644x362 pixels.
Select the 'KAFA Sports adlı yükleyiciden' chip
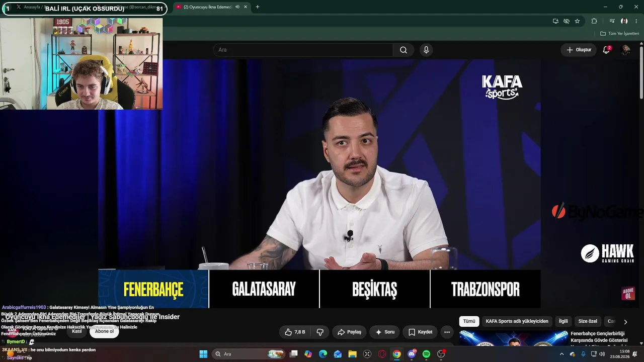pos(517,321)
